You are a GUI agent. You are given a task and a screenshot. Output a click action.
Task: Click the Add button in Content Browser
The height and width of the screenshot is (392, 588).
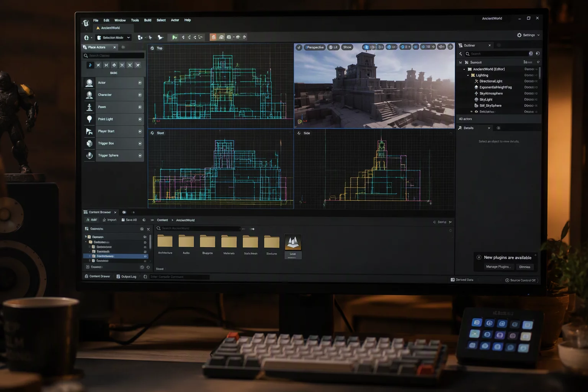91,220
